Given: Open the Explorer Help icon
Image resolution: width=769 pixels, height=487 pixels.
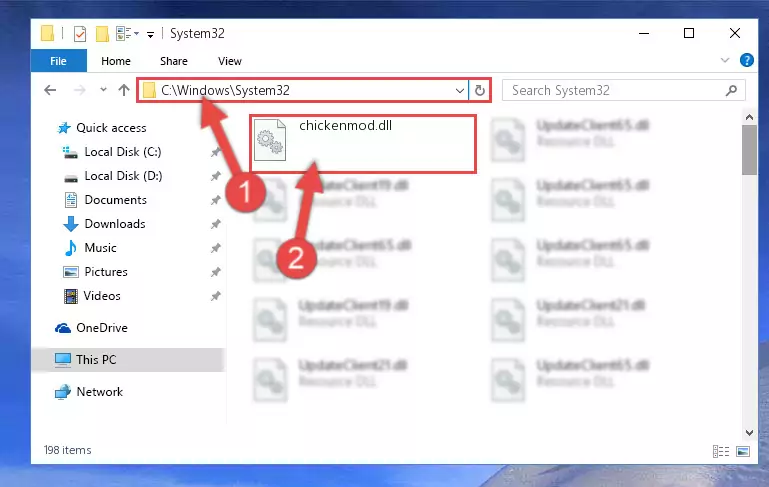Looking at the screenshot, I should (746, 60).
